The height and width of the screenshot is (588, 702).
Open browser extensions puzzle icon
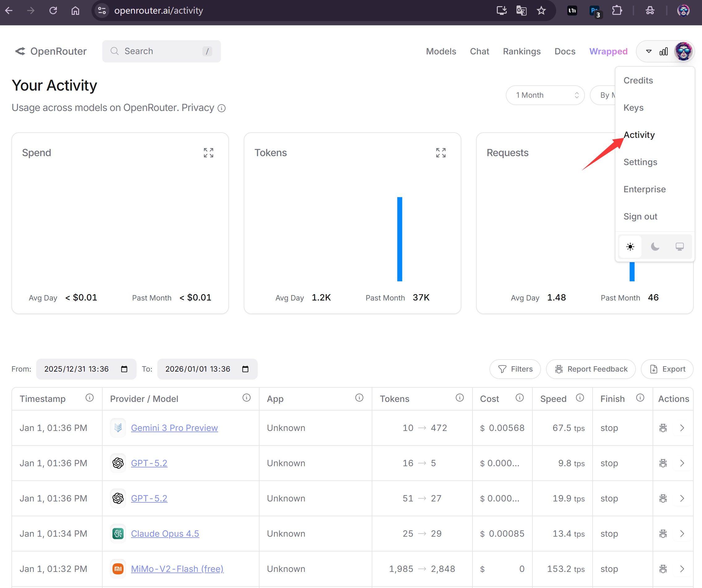pos(617,11)
